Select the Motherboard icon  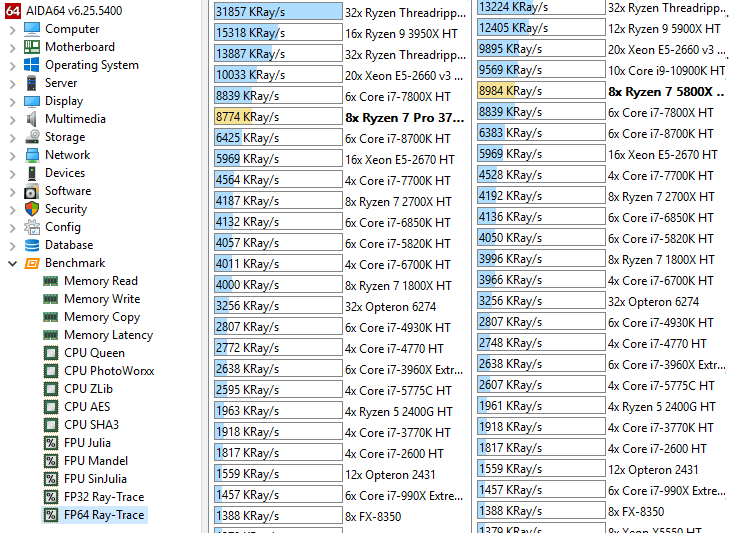click(x=32, y=47)
